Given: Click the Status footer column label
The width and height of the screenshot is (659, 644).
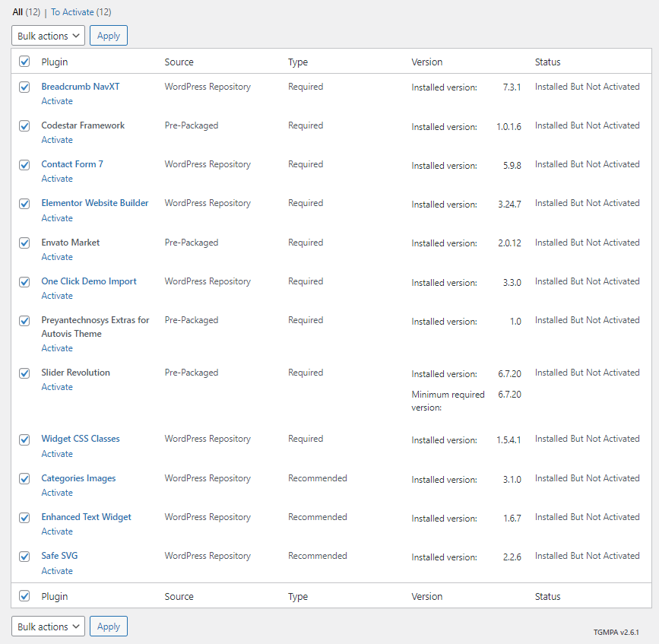Looking at the screenshot, I should tap(547, 597).
